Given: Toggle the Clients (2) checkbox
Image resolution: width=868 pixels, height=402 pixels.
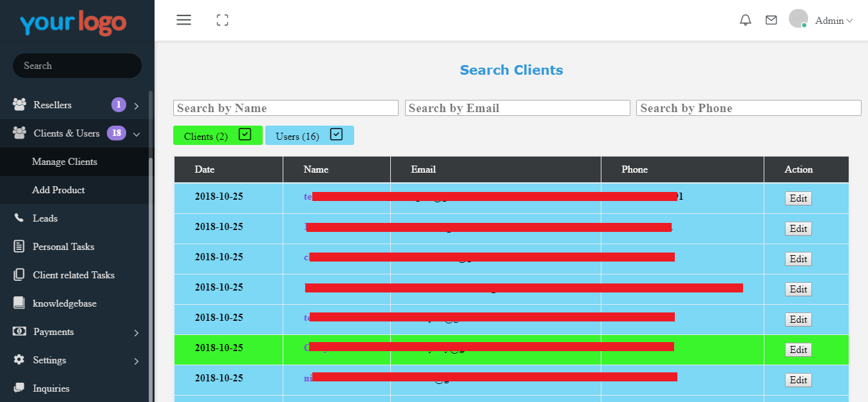Looking at the screenshot, I should tap(245, 135).
